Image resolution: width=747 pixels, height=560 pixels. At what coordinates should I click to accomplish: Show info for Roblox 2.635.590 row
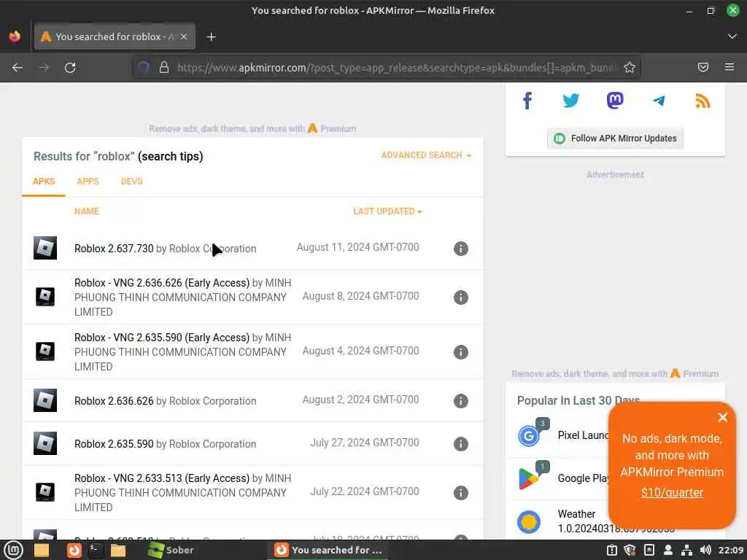pyautogui.click(x=461, y=444)
